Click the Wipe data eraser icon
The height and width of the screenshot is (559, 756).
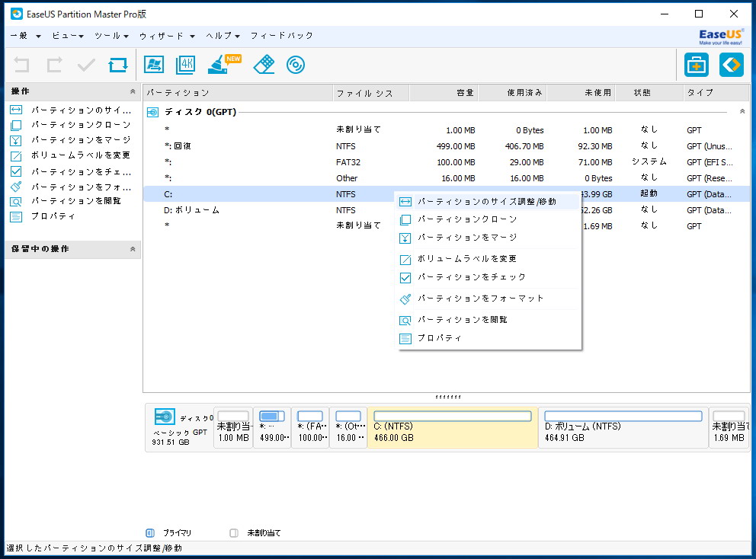click(264, 65)
